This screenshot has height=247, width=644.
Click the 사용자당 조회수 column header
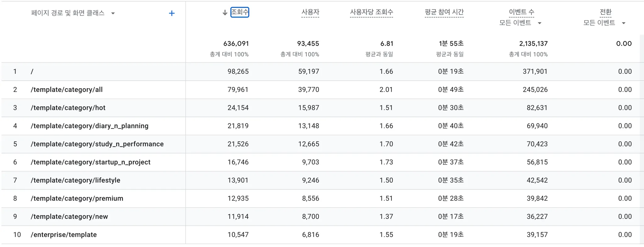coord(371,12)
